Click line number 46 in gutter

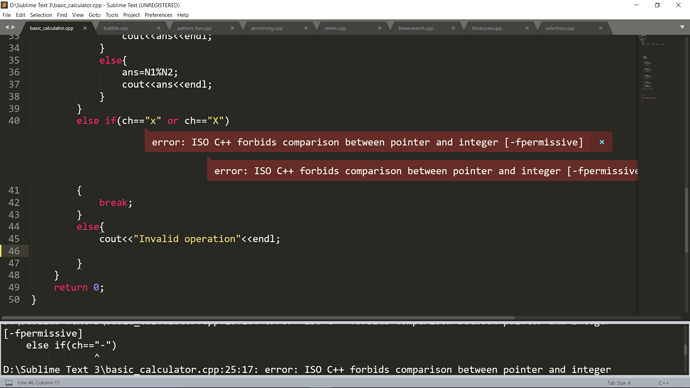[x=14, y=251]
